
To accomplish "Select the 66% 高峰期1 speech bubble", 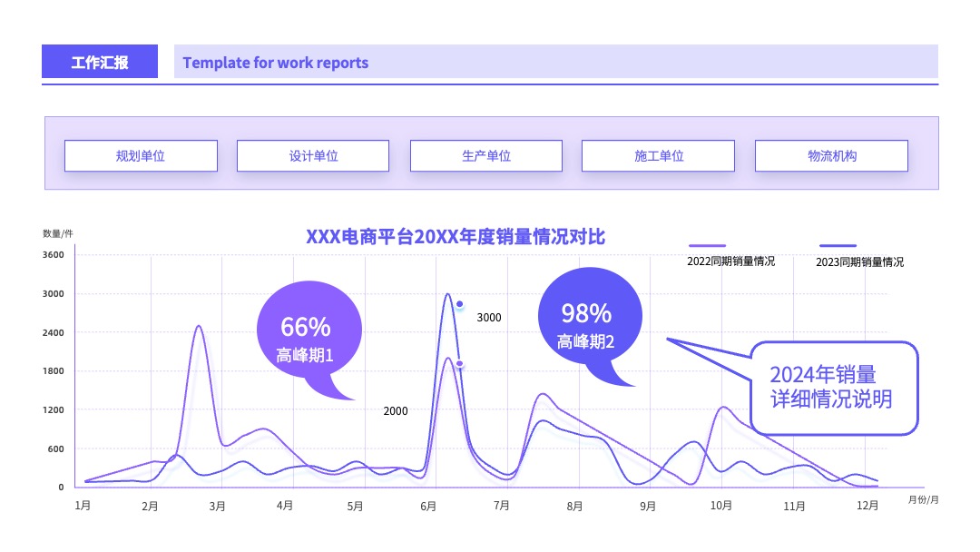I will coord(309,340).
